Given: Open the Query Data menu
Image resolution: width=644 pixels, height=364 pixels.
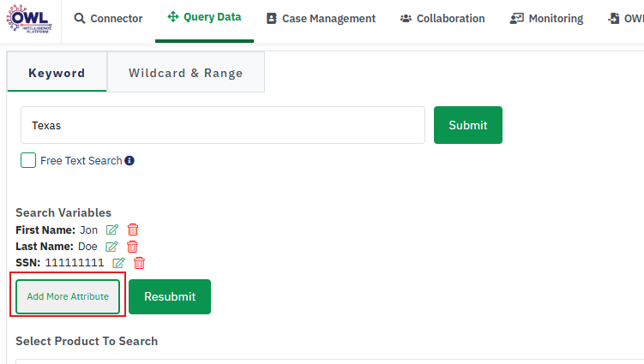Looking at the screenshot, I should [204, 17].
